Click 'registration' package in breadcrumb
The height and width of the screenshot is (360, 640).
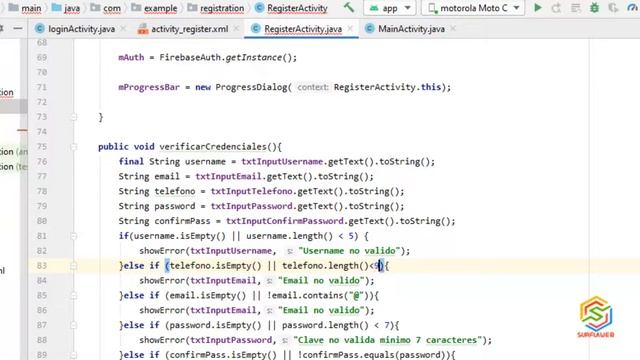click(216, 8)
